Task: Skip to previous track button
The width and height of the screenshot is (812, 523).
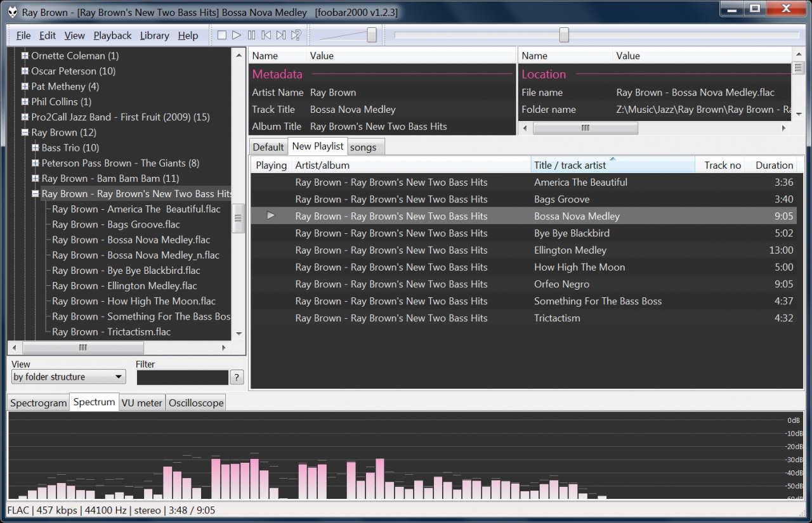Action: click(266, 36)
